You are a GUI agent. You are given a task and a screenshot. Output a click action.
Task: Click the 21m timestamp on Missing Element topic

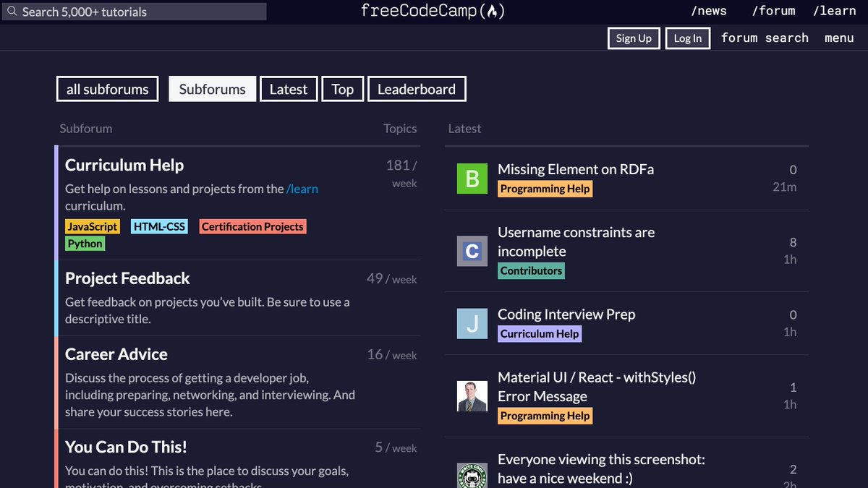click(x=785, y=187)
